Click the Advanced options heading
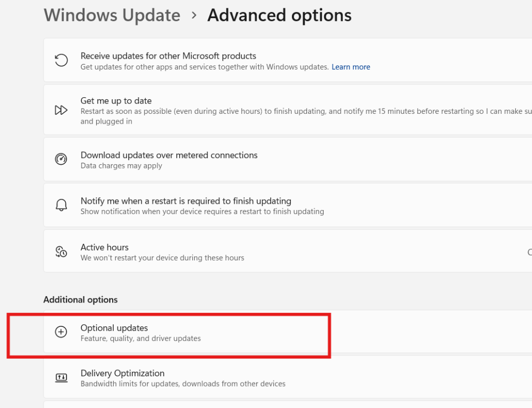The height and width of the screenshot is (408, 532). pos(279,15)
